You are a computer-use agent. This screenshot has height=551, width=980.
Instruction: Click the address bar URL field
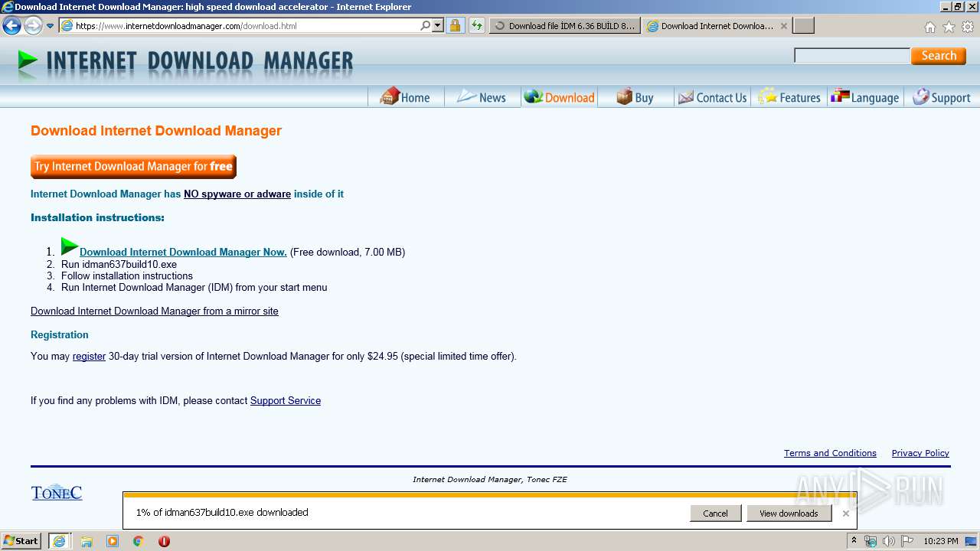click(237, 25)
